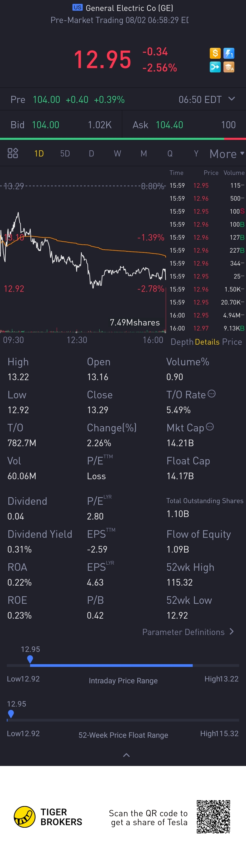Image resolution: width=246 pixels, height=868 pixels.
Task: Open the chart layout grid icon
Action: pyautogui.click(x=13, y=153)
